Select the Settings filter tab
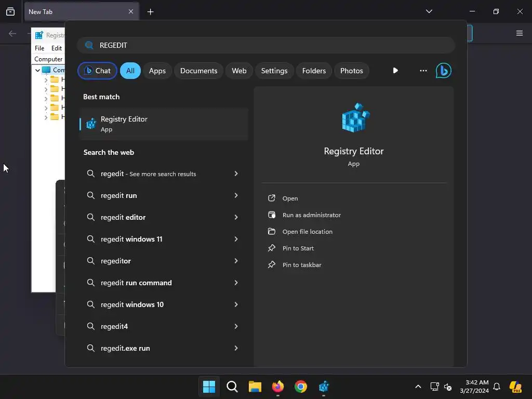 [274, 71]
